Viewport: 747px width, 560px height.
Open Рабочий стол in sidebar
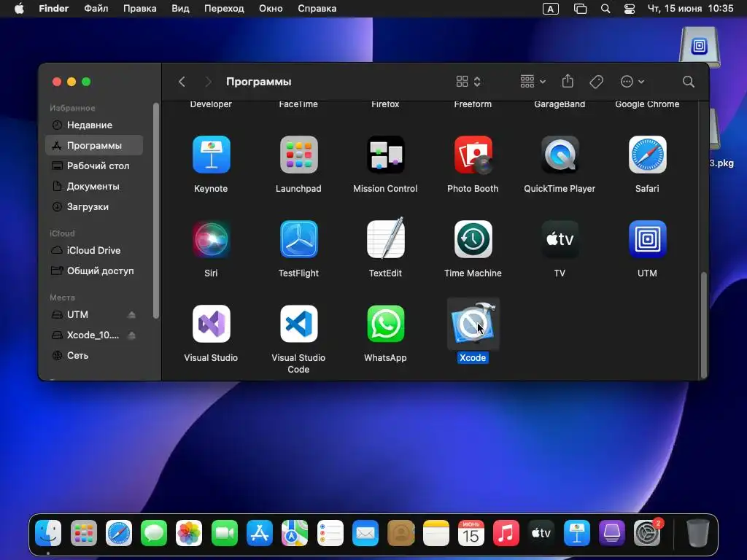tap(94, 166)
